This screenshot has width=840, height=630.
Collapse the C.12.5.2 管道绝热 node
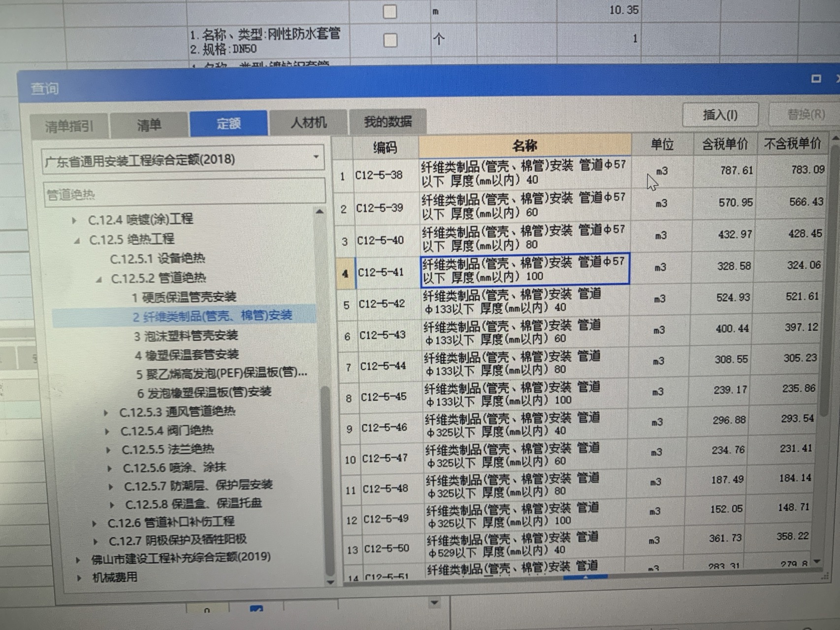point(99,279)
